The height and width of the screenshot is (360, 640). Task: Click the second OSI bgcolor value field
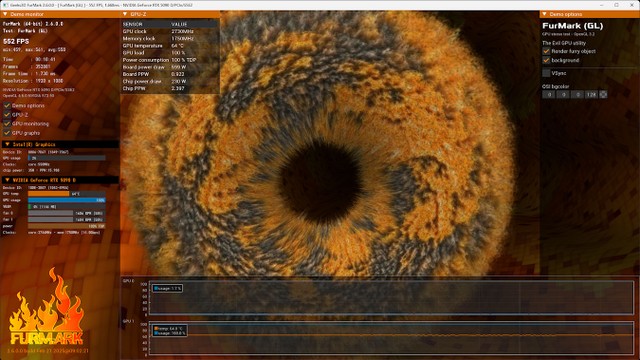(563, 95)
